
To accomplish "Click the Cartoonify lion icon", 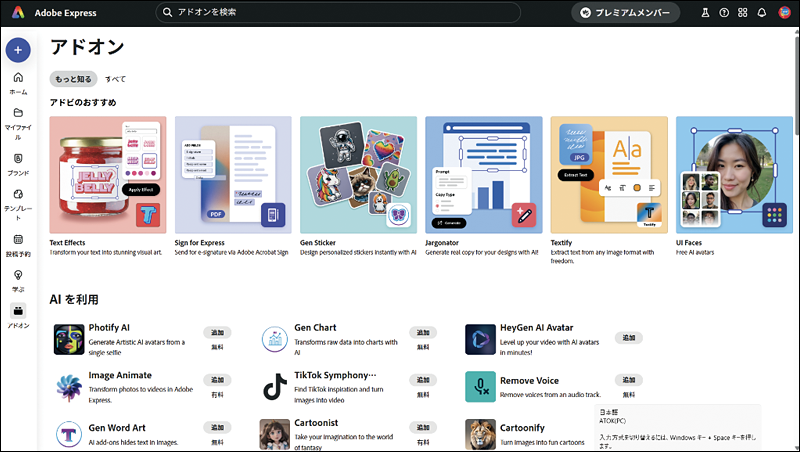I will 480,435.
